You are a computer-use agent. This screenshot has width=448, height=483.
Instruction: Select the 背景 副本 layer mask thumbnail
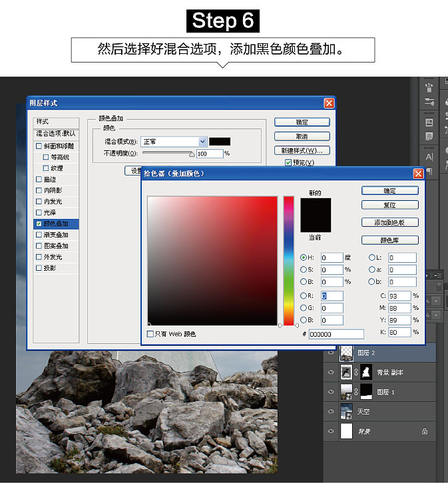[x=366, y=372]
